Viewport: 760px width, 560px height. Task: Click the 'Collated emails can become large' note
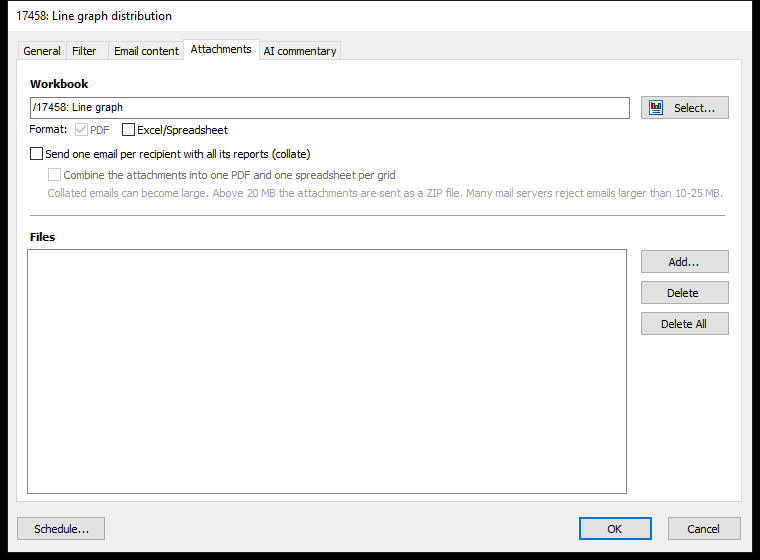point(385,193)
